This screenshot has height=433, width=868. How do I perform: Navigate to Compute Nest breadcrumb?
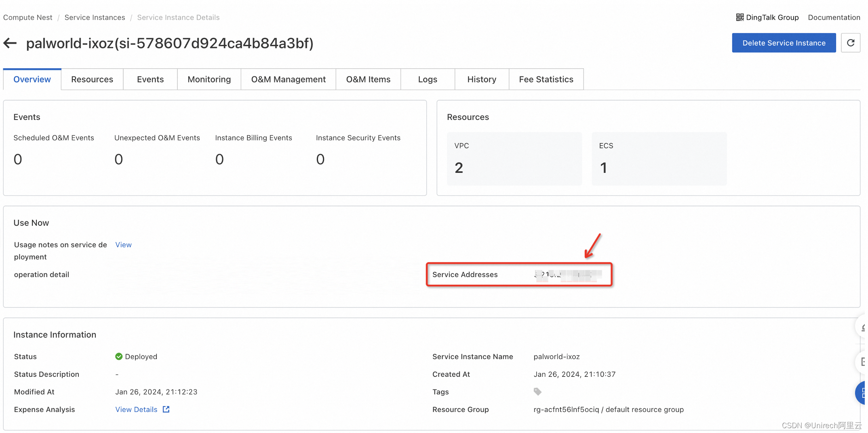click(28, 17)
